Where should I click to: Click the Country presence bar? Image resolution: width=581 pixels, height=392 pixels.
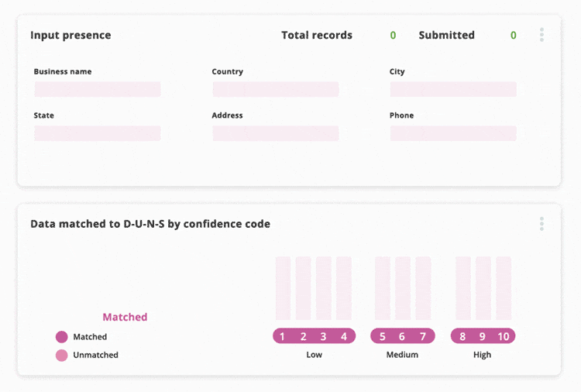click(275, 90)
